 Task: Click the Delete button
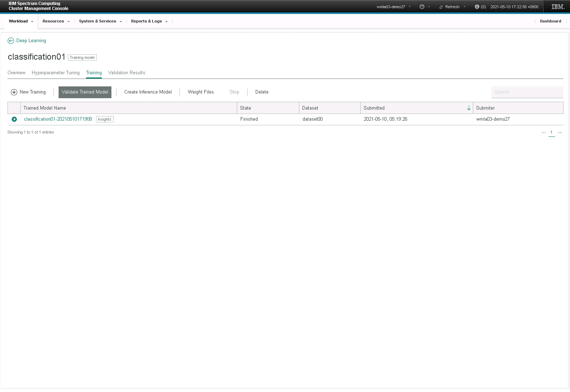click(x=262, y=92)
